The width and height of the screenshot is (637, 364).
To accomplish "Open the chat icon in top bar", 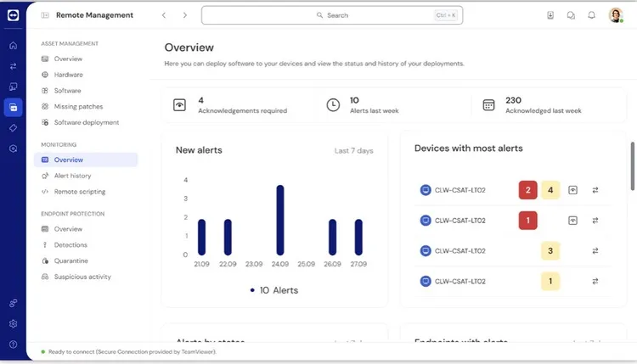I will [571, 15].
